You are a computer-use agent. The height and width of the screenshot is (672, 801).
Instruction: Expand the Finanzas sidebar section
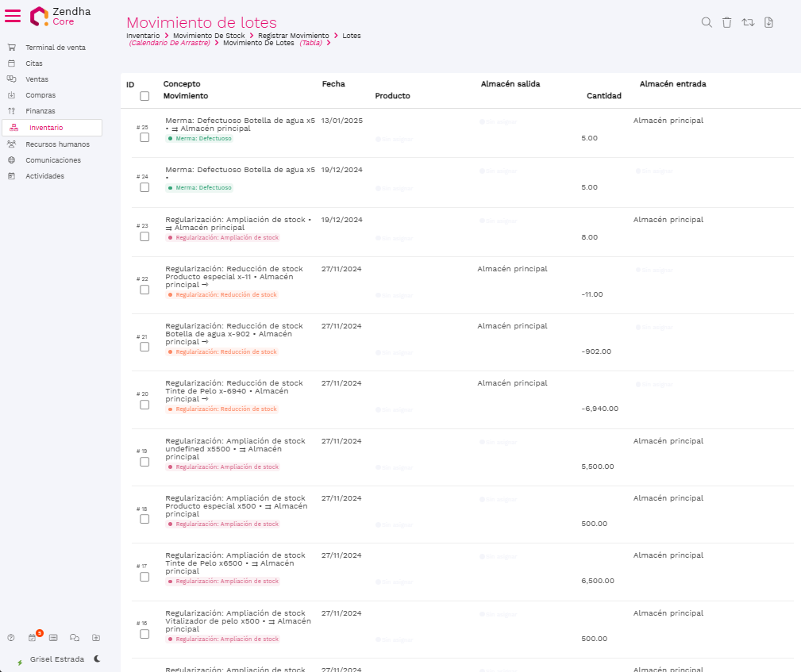click(x=40, y=111)
